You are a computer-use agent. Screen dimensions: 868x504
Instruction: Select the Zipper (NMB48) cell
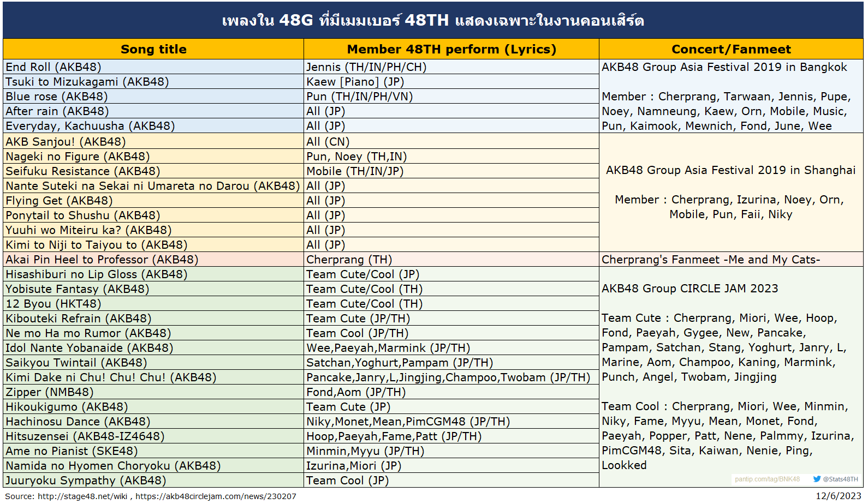153,392
